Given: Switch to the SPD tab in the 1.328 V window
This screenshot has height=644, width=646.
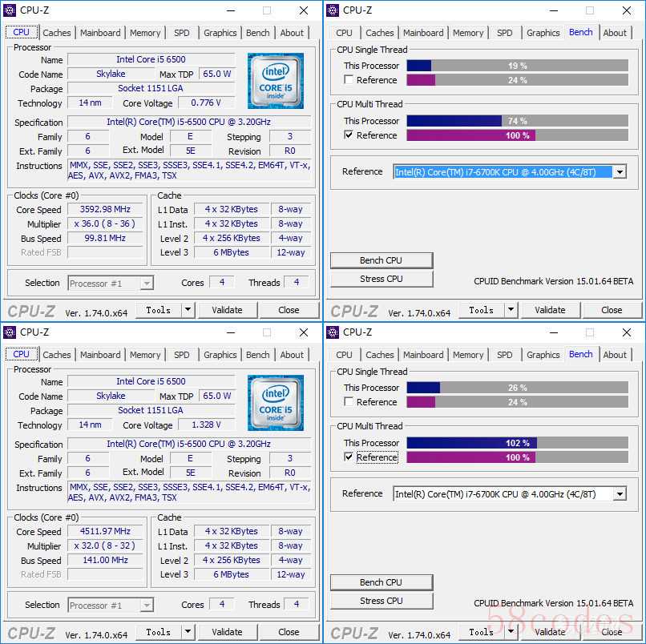Looking at the screenshot, I should [182, 355].
